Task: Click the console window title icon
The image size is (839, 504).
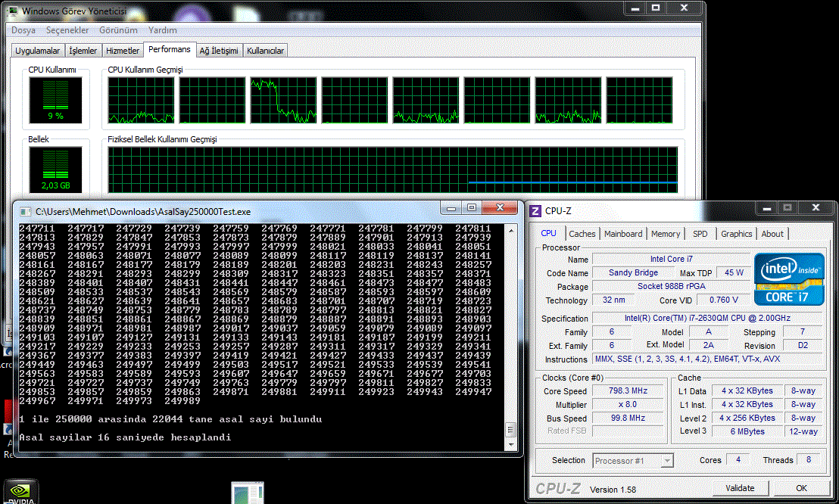Action: [x=25, y=212]
